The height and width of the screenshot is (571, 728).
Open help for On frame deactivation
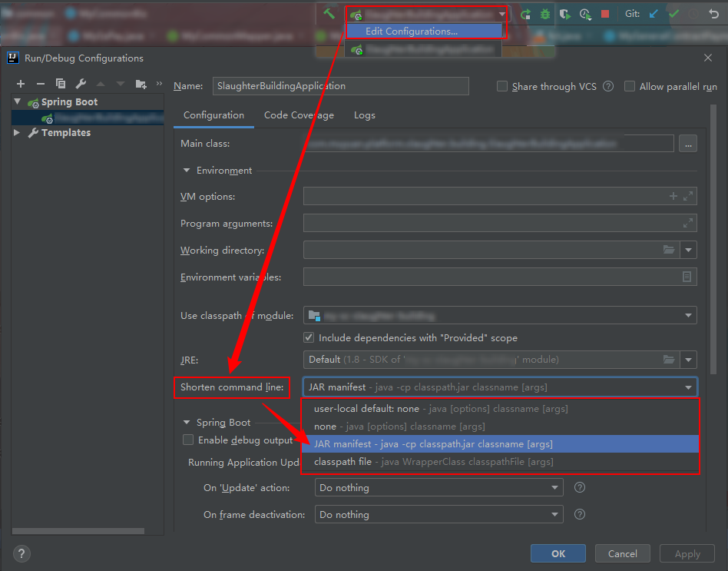pos(580,514)
